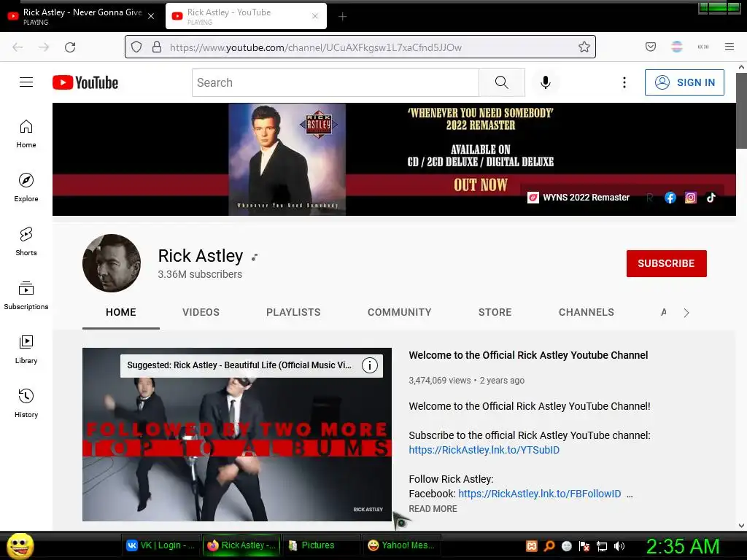The height and width of the screenshot is (560, 747).
Task: Open network status tray icon
Action: 602,546
